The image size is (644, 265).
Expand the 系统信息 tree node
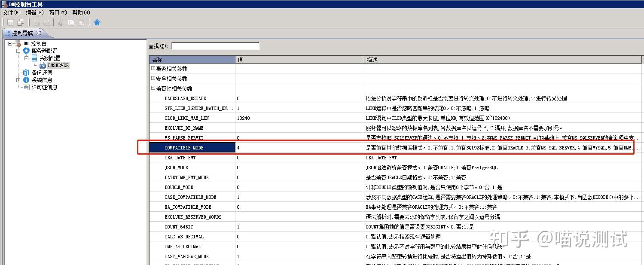click(18, 80)
